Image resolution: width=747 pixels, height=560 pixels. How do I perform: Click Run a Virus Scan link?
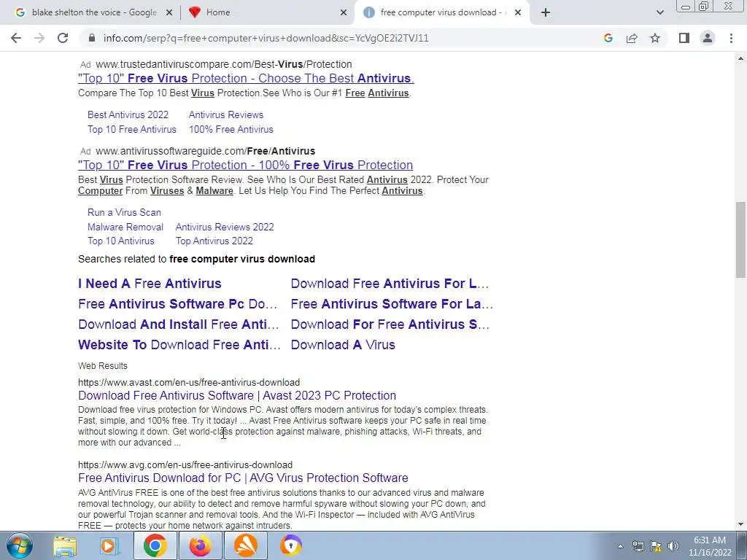click(124, 212)
